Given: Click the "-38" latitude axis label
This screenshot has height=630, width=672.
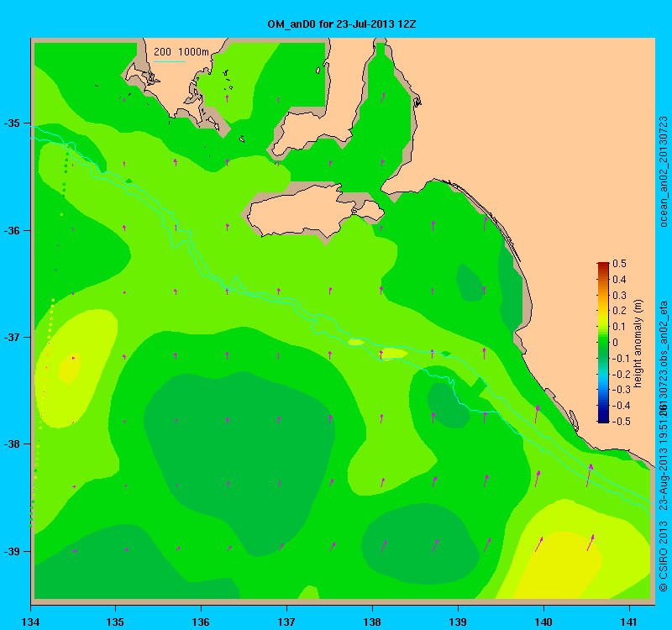Looking at the screenshot, I should tap(12, 444).
